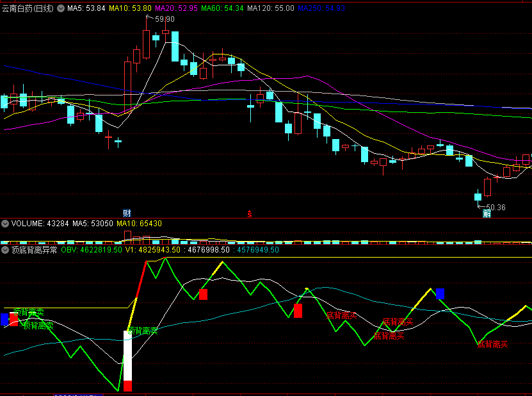Click the MA120: 55.00 value label
Screen dimensions: 532x396
[271, 8]
